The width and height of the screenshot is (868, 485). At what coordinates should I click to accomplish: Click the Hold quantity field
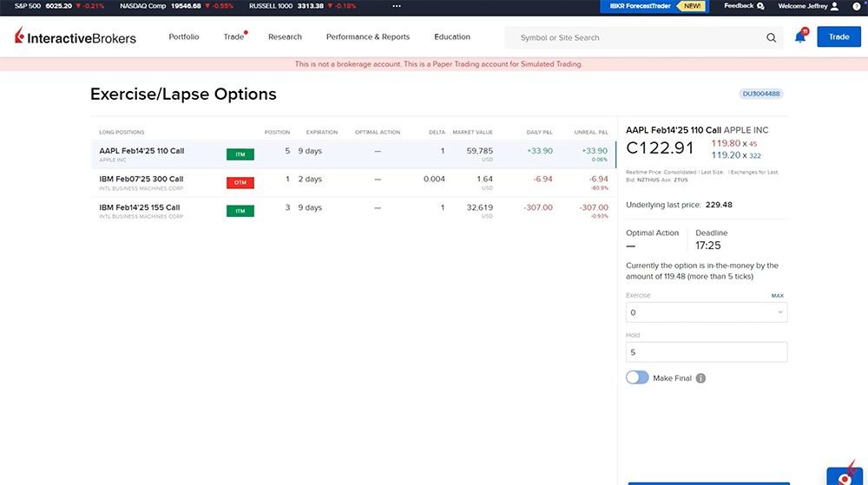pyautogui.click(x=707, y=352)
